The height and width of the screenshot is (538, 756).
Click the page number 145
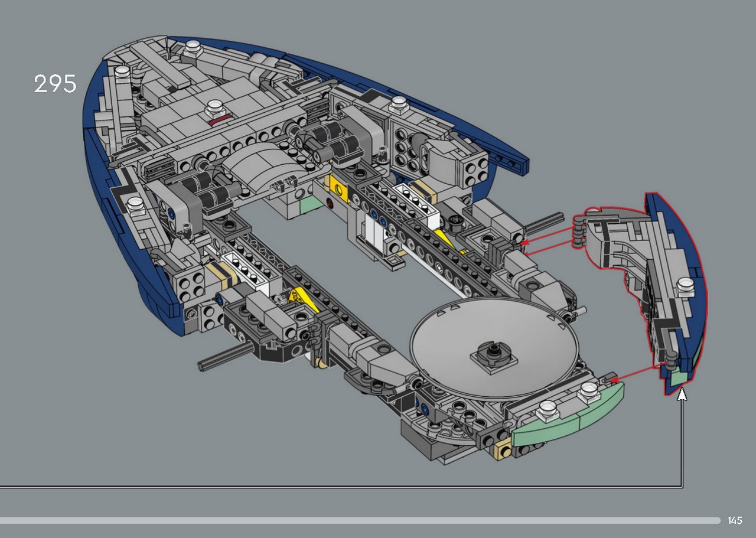pos(735,520)
